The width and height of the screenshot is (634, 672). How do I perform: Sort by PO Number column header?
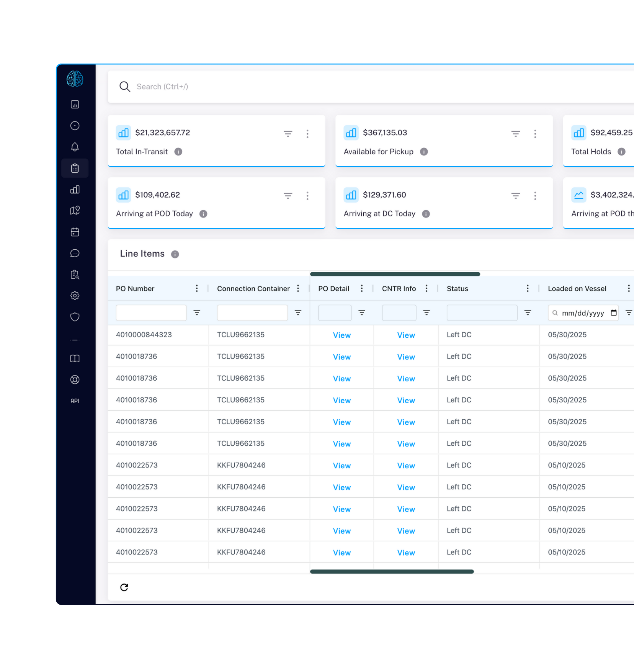pyautogui.click(x=135, y=288)
